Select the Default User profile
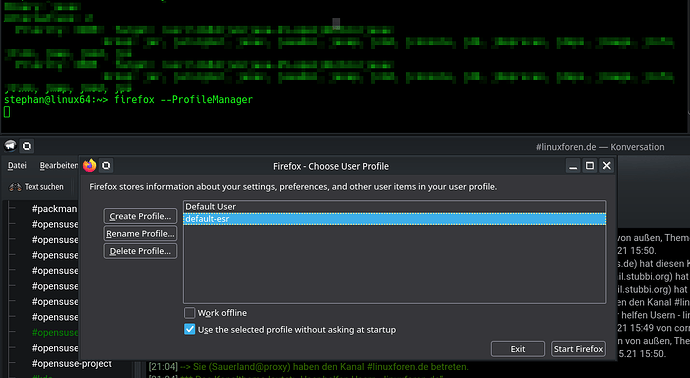The image size is (690, 378). click(394, 206)
